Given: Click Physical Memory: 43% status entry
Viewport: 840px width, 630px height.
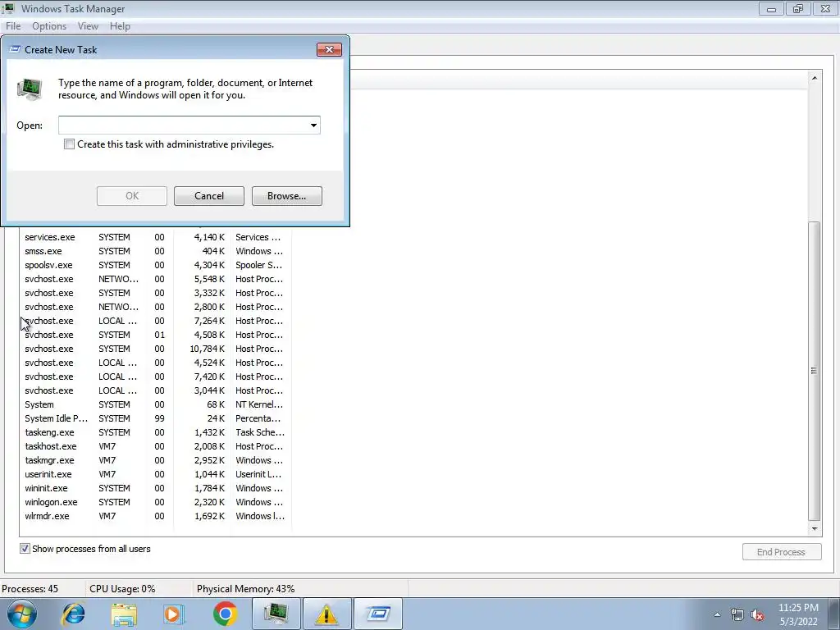Looking at the screenshot, I should (x=245, y=589).
